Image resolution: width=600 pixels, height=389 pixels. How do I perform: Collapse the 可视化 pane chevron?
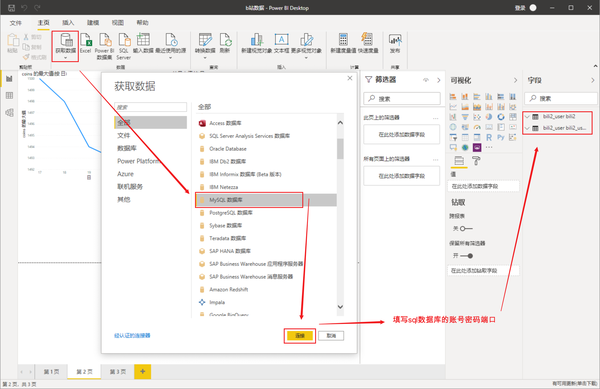point(515,80)
